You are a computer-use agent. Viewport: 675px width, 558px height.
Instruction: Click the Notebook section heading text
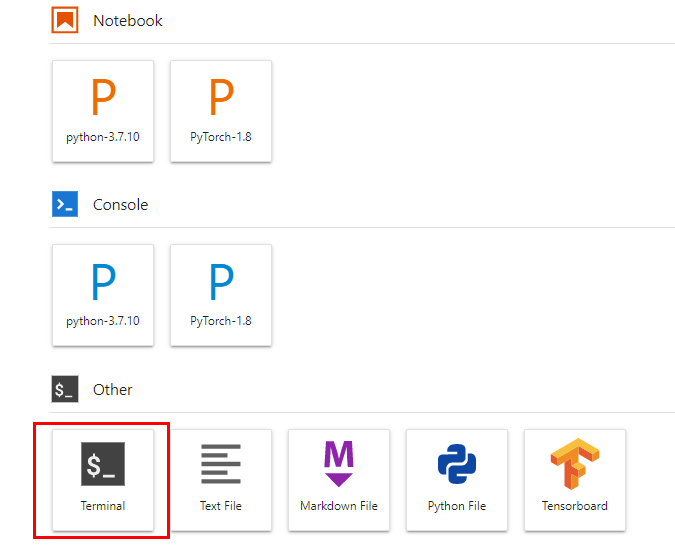point(128,21)
